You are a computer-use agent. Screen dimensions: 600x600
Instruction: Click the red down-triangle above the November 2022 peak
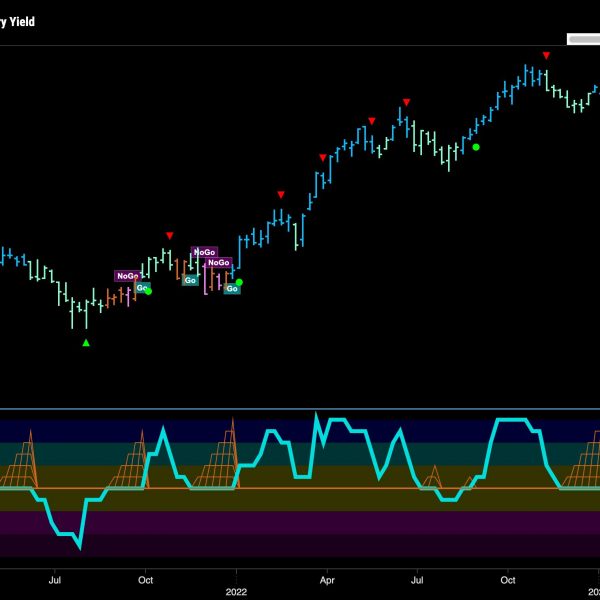click(546, 56)
